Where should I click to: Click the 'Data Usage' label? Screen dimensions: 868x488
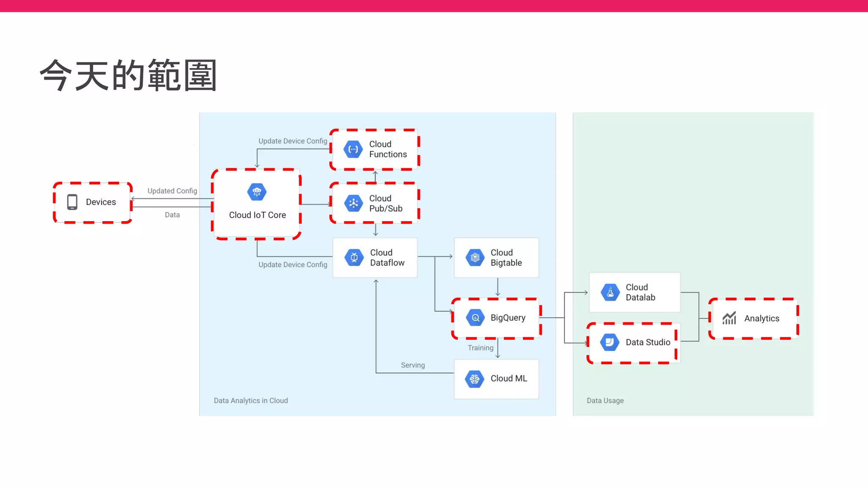[x=605, y=400]
